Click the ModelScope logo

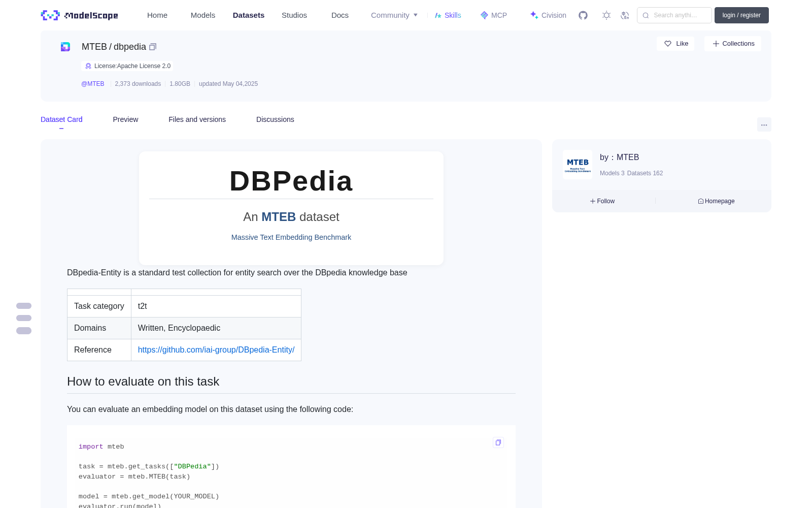point(80,15)
